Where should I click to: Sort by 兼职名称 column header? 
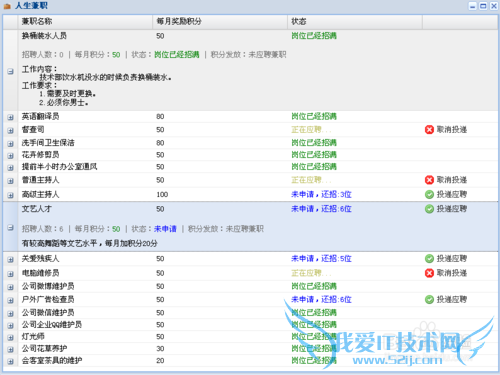coord(85,22)
